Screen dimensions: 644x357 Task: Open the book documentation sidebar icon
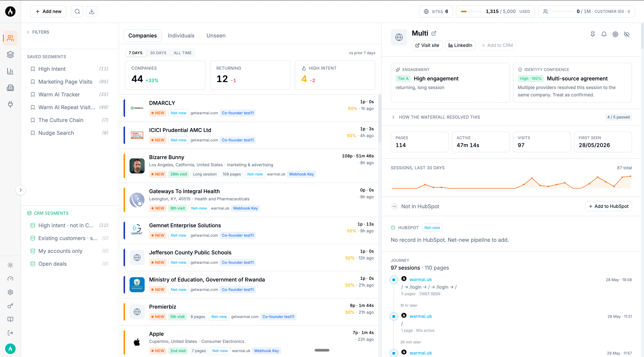pyautogui.click(x=10, y=319)
